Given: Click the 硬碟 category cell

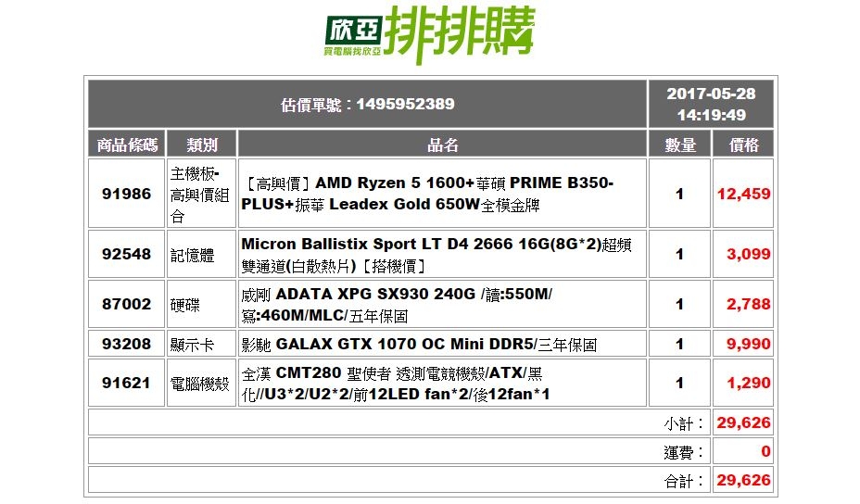Looking at the screenshot, I should pyautogui.click(x=201, y=304).
